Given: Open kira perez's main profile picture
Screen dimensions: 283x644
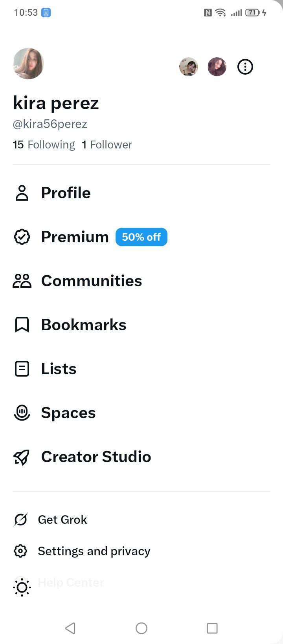Looking at the screenshot, I should point(28,64).
